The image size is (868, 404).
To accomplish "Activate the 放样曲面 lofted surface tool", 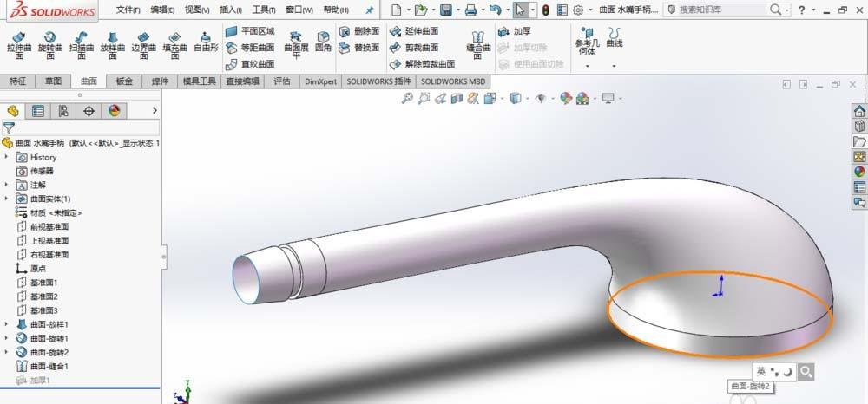I will [112, 45].
